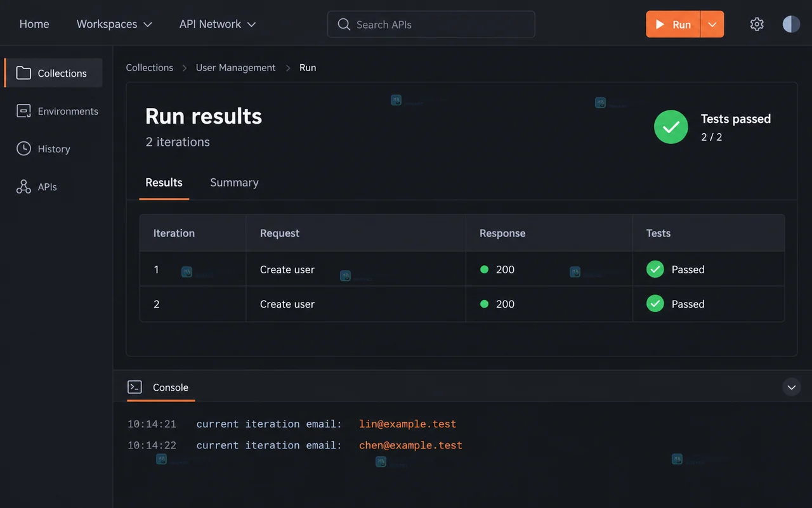Click the large green Tests passed checkmark
Screen dimensions: 812x508
tap(671, 127)
